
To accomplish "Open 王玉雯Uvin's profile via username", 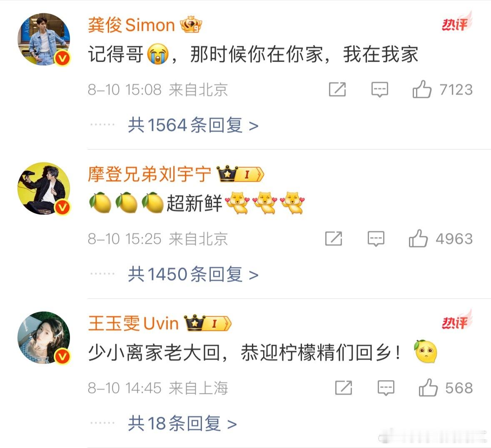I will click(x=133, y=323).
